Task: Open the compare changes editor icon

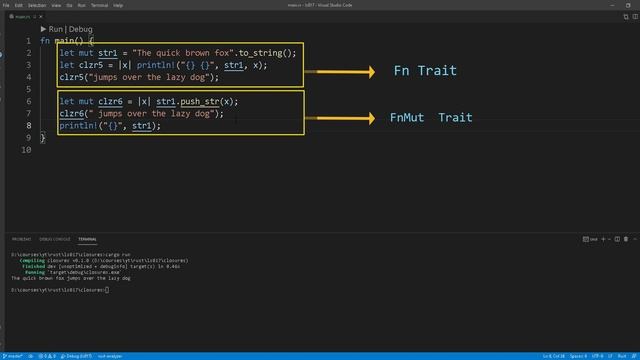Action: (626, 17)
